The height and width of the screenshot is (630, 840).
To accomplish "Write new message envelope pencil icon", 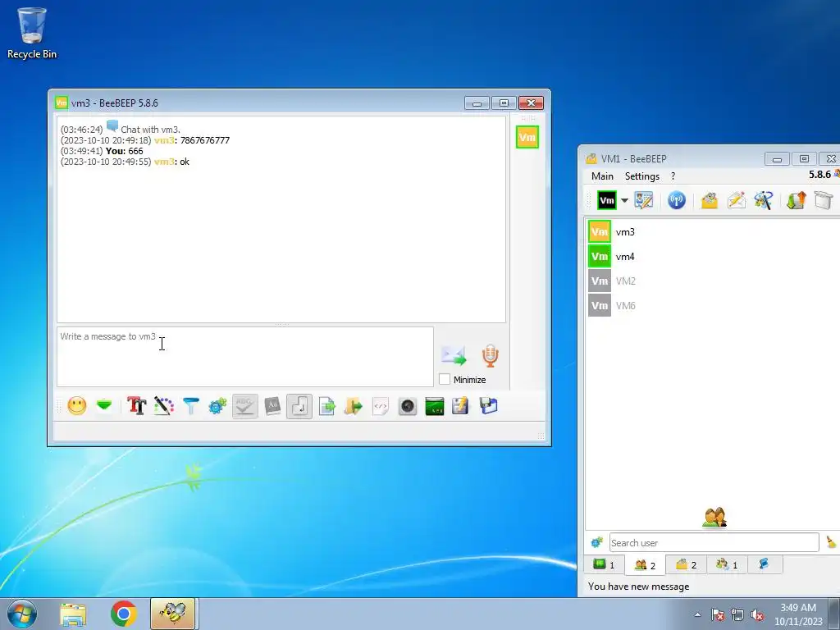I will click(x=736, y=201).
